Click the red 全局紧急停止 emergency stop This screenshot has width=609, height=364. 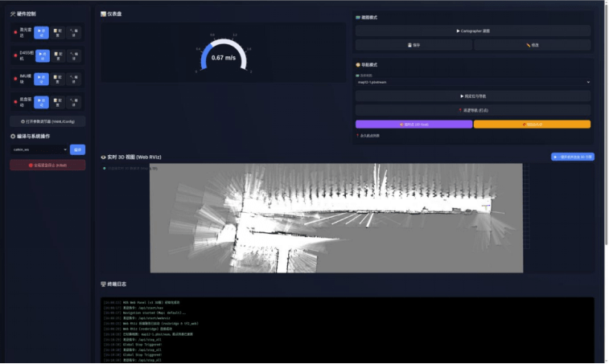click(x=47, y=165)
